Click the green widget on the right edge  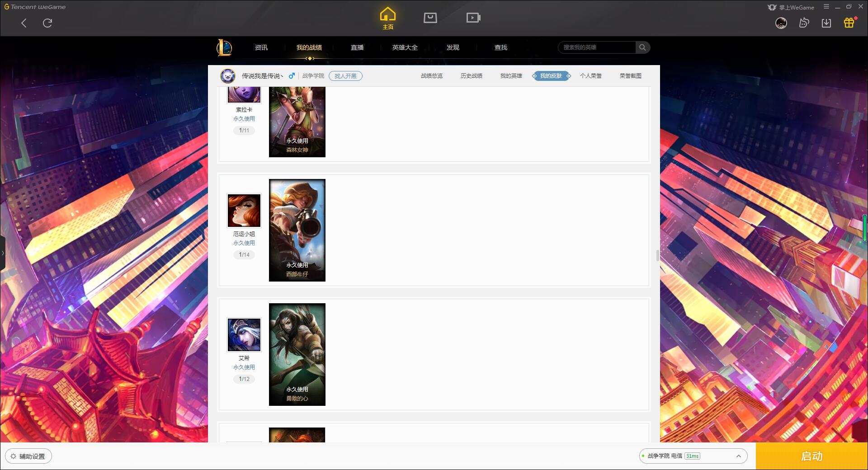point(865,228)
